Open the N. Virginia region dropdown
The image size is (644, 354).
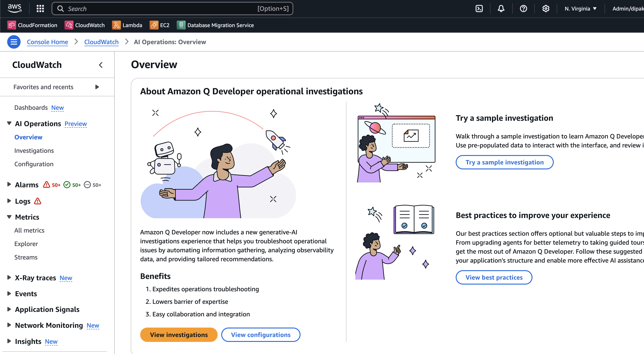(x=580, y=9)
